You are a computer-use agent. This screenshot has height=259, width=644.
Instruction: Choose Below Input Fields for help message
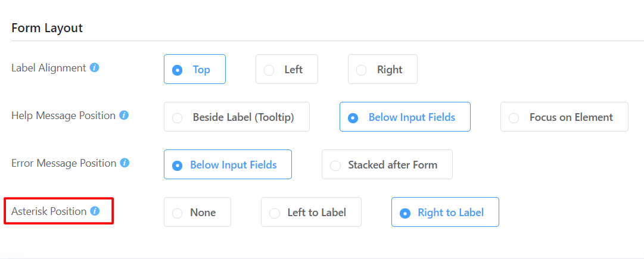click(405, 117)
